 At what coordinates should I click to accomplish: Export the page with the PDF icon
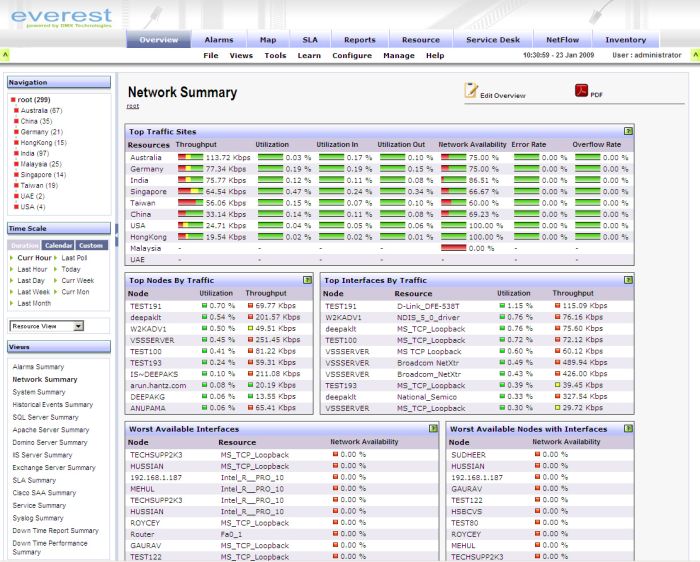tap(581, 91)
